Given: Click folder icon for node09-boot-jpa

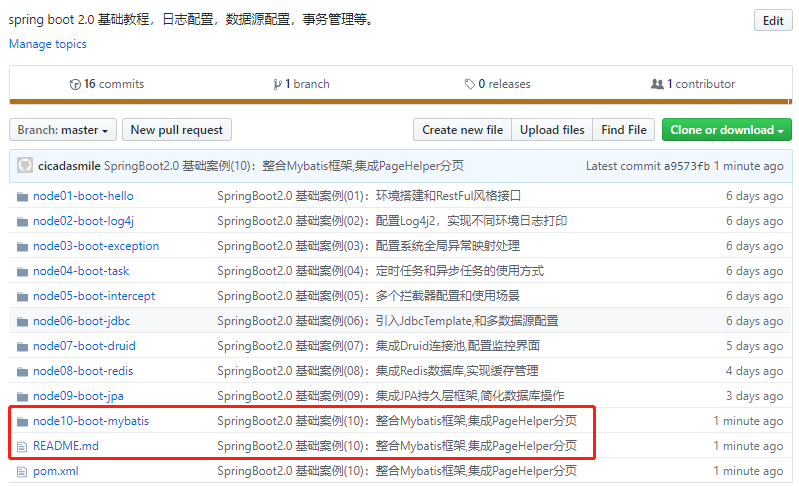Looking at the screenshot, I should (x=22, y=396).
